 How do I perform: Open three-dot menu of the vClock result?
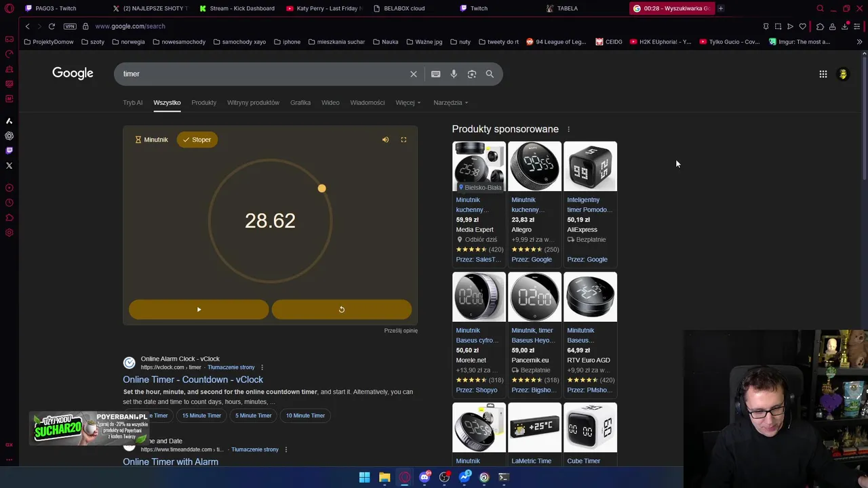262,367
